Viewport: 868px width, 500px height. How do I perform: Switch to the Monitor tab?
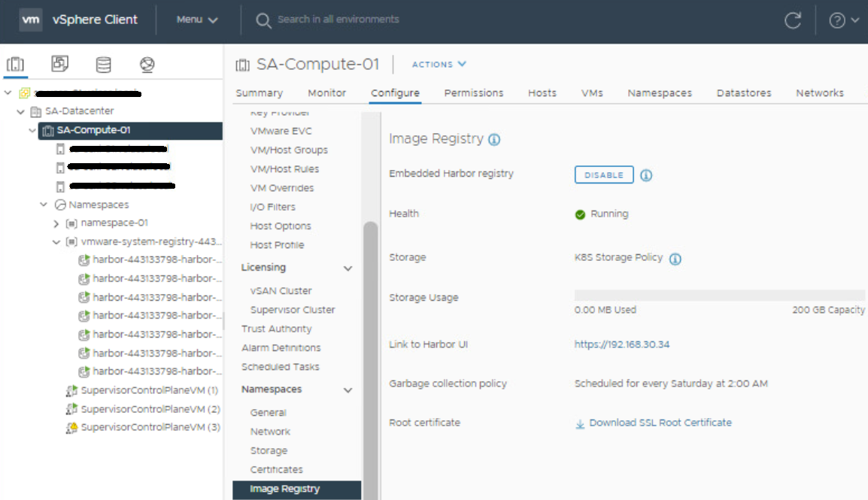pyautogui.click(x=326, y=92)
